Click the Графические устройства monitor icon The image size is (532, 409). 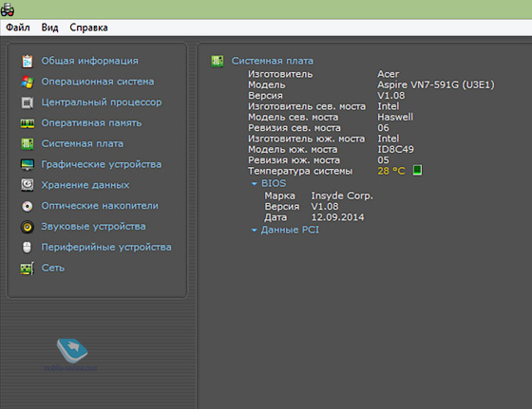pyautogui.click(x=28, y=165)
